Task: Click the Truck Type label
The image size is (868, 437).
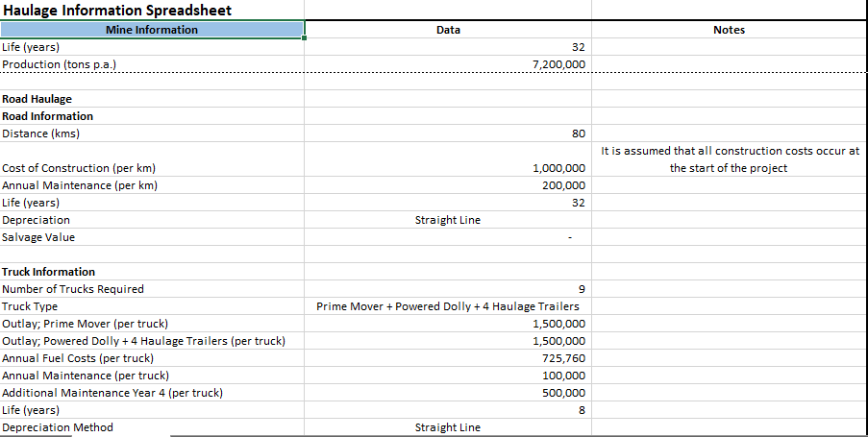Action: (x=30, y=306)
